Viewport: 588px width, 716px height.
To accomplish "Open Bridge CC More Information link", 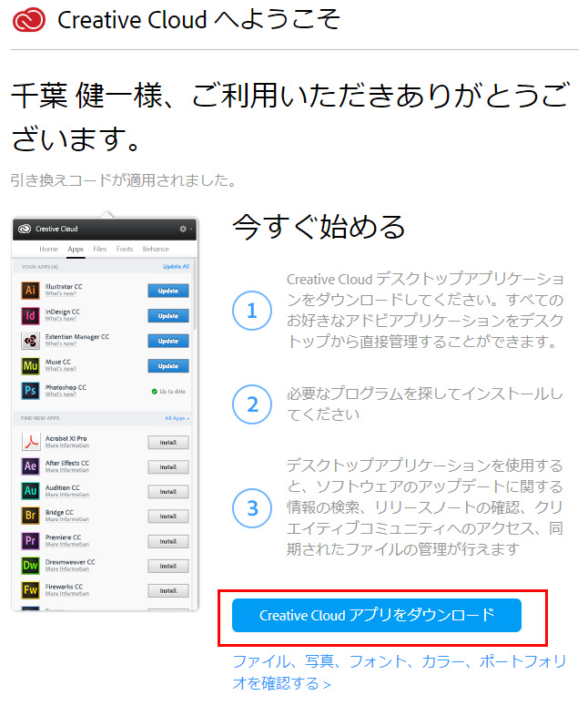I will [67, 519].
